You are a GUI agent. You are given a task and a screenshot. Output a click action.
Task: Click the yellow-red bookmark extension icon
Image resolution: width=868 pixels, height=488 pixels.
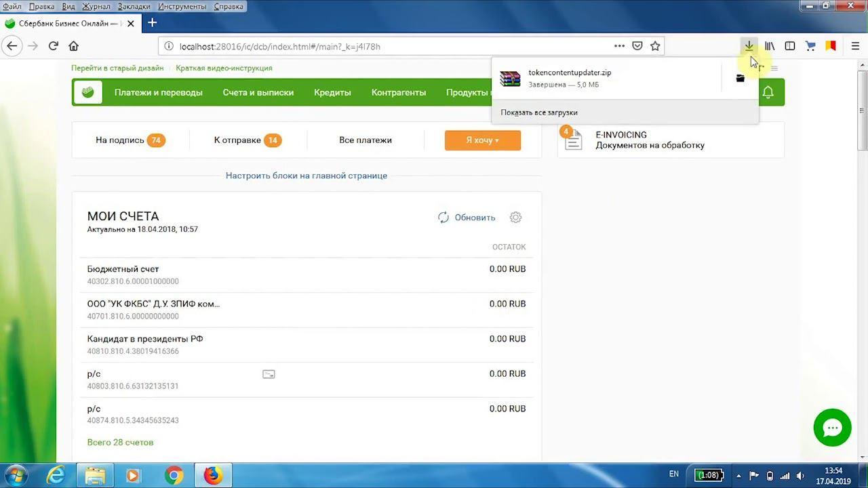tap(831, 46)
